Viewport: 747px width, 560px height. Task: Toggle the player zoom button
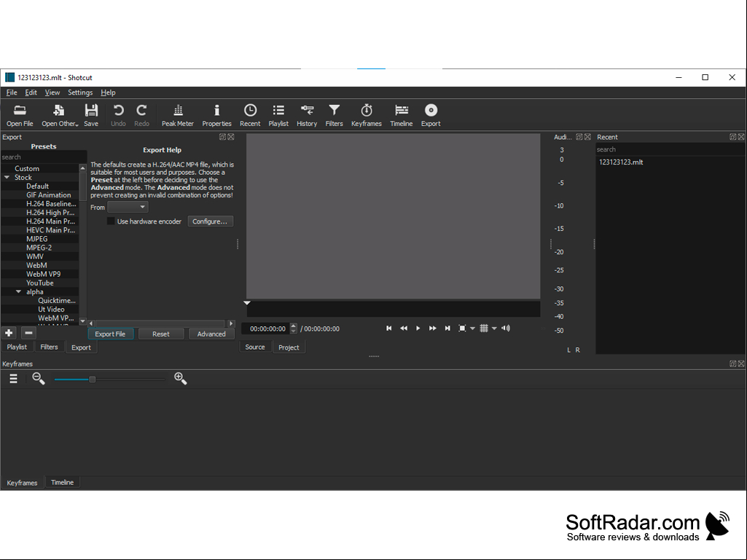point(462,328)
